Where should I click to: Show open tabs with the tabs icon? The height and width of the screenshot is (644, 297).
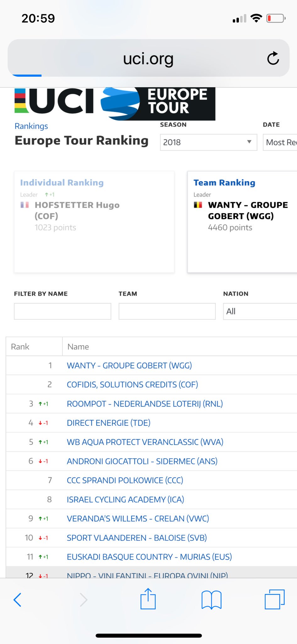275,599
